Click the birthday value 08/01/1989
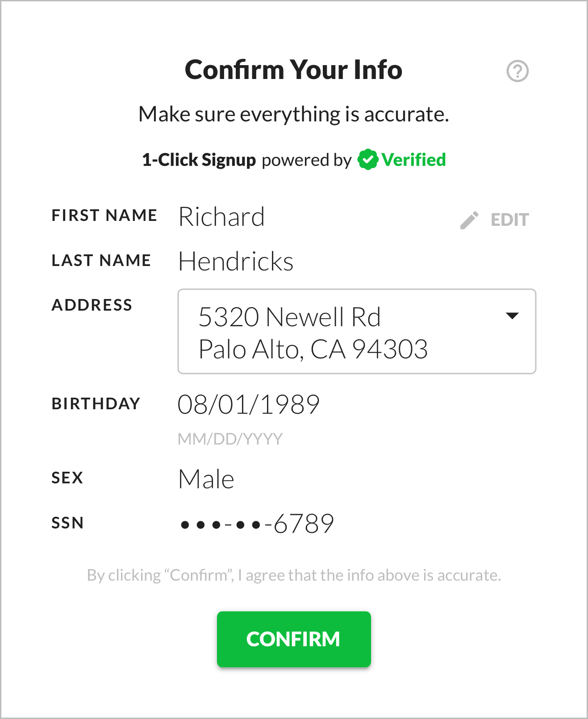 point(248,404)
